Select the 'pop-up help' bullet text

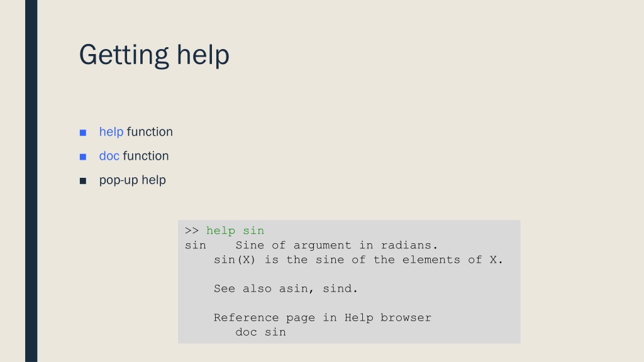[x=132, y=180]
